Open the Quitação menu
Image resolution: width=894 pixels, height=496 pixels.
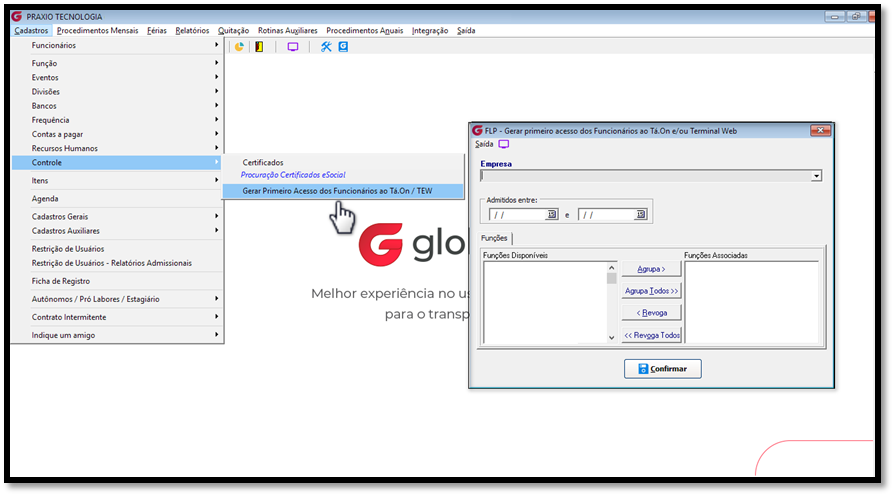[233, 31]
